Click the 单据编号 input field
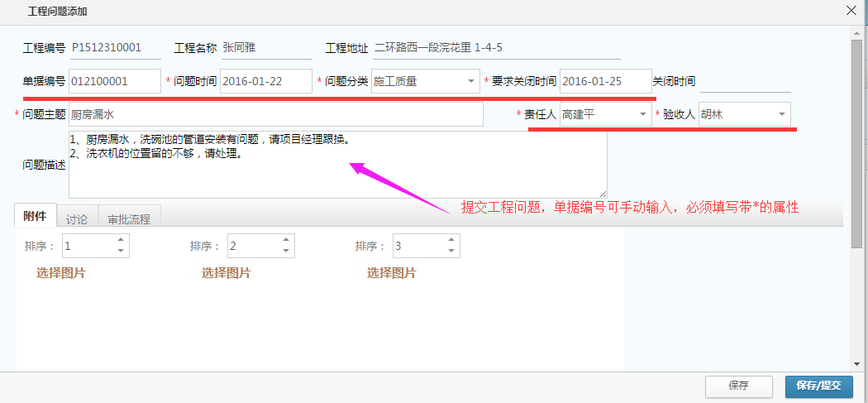The width and height of the screenshot is (868, 403). pos(114,81)
